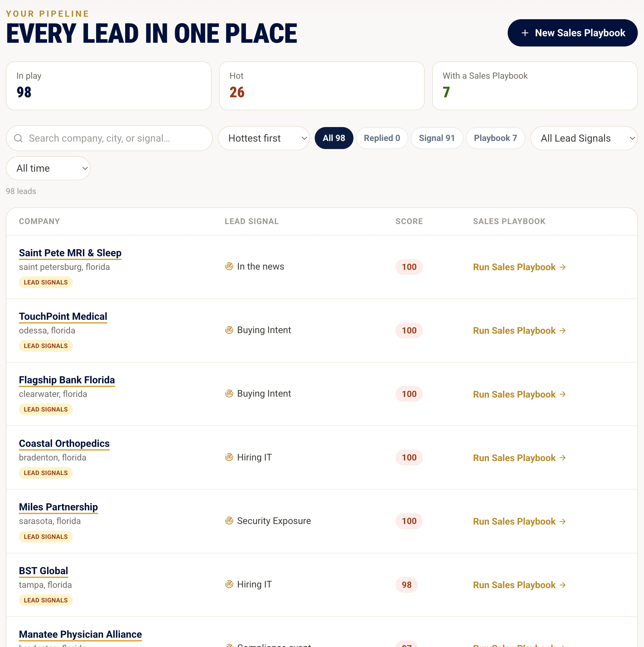644x647 pixels.
Task: Run Sales Playbook for TouchPoint Medical
Action: tap(519, 331)
